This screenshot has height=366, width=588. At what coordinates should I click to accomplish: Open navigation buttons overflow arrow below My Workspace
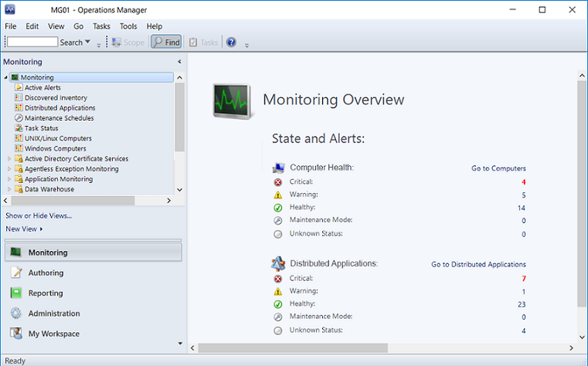pos(180,343)
